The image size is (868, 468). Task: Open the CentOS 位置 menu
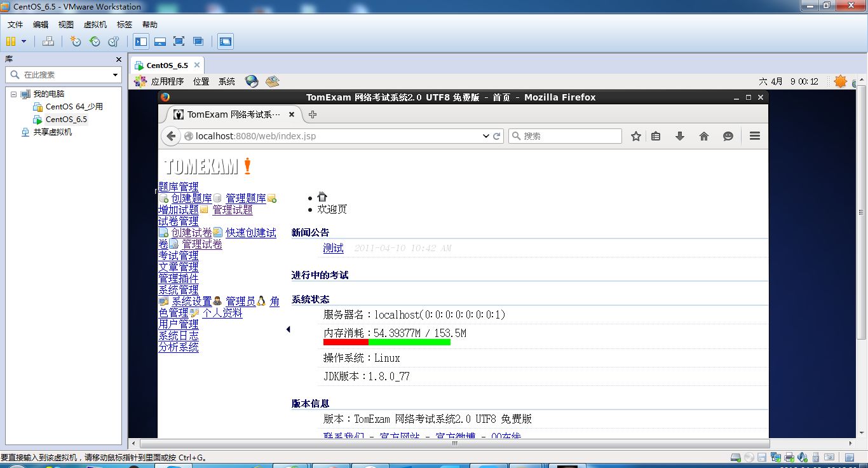[201, 81]
